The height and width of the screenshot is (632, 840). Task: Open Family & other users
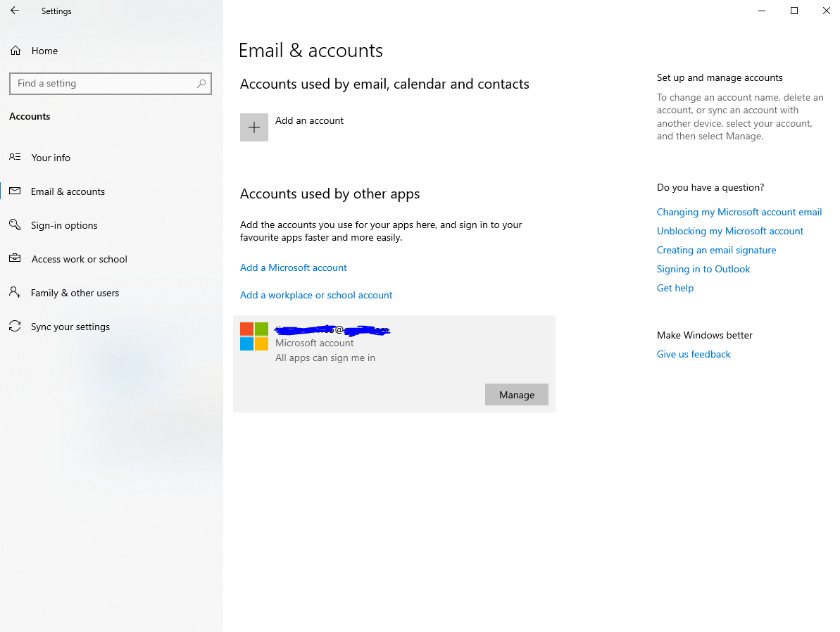111,293
